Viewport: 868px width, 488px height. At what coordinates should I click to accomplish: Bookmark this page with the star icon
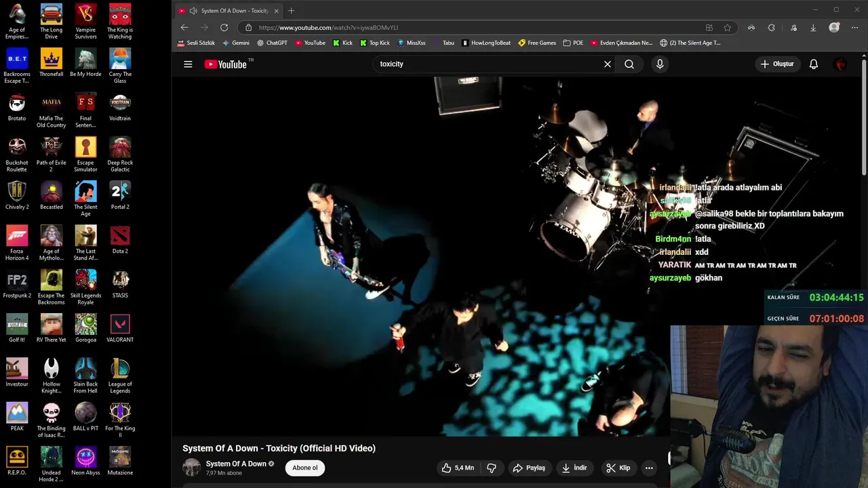click(x=728, y=28)
